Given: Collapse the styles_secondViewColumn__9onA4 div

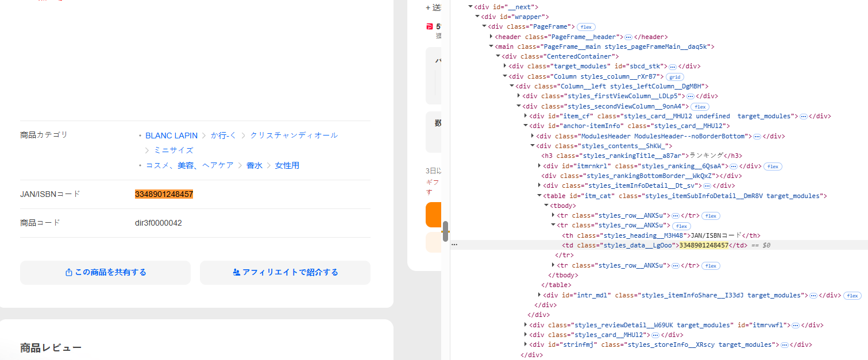Looking at the screenshot, I should [519, 106].
